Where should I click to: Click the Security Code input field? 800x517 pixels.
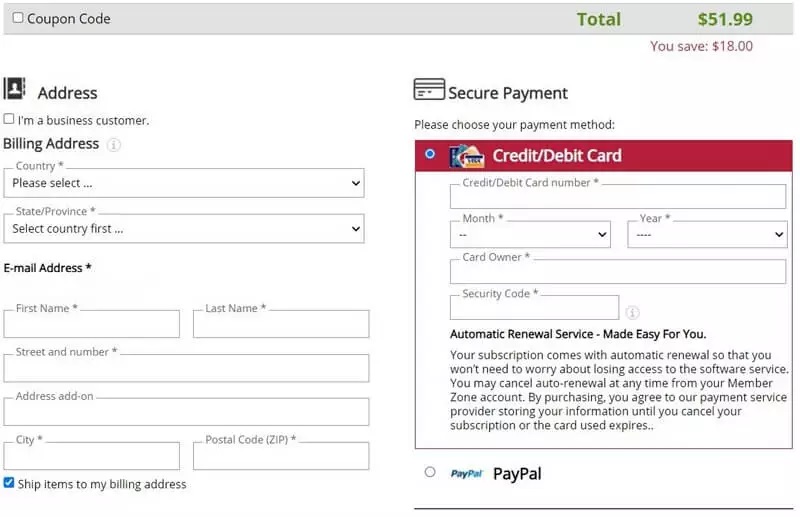[x=534, y=308]
